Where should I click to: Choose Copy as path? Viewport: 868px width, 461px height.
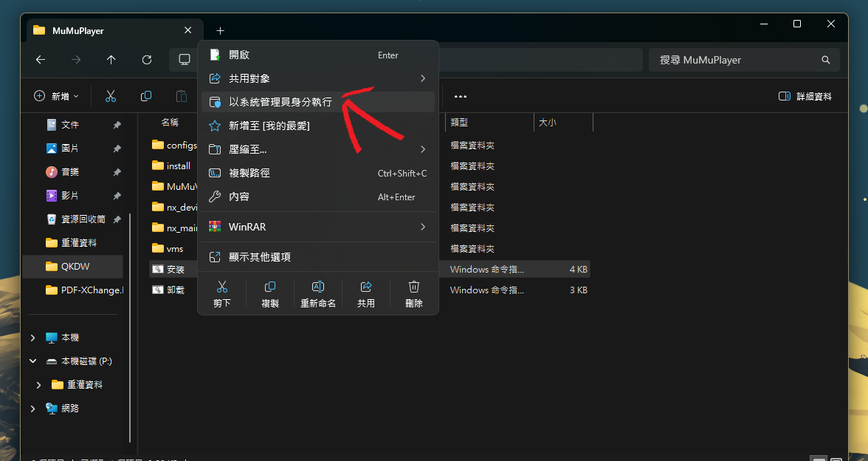[317, 173]
